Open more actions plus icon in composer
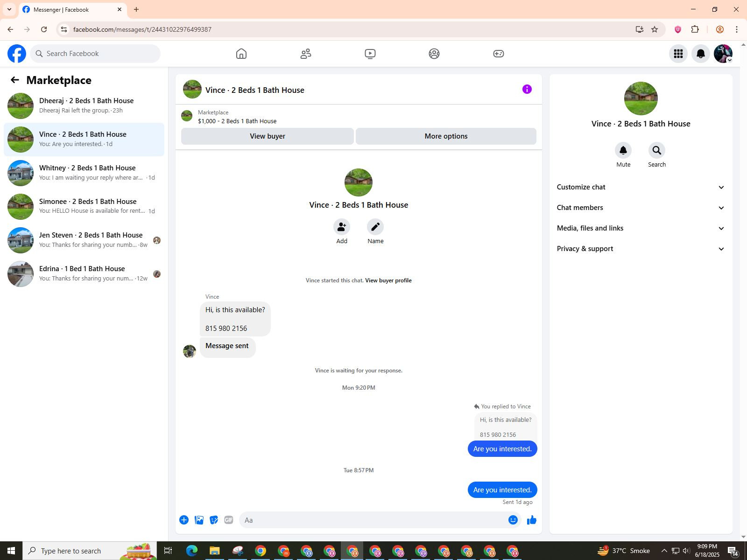The image size is (747, 560). click(x=184, y=520)
